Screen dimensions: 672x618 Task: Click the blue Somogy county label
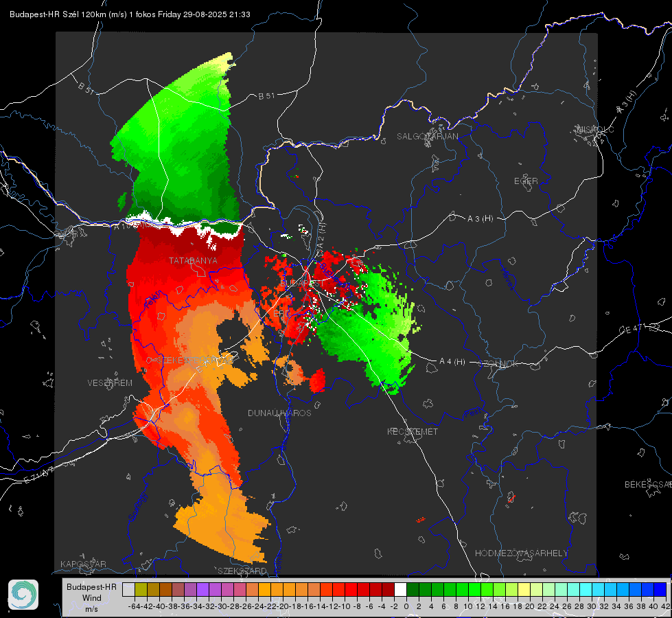point(138,507)
